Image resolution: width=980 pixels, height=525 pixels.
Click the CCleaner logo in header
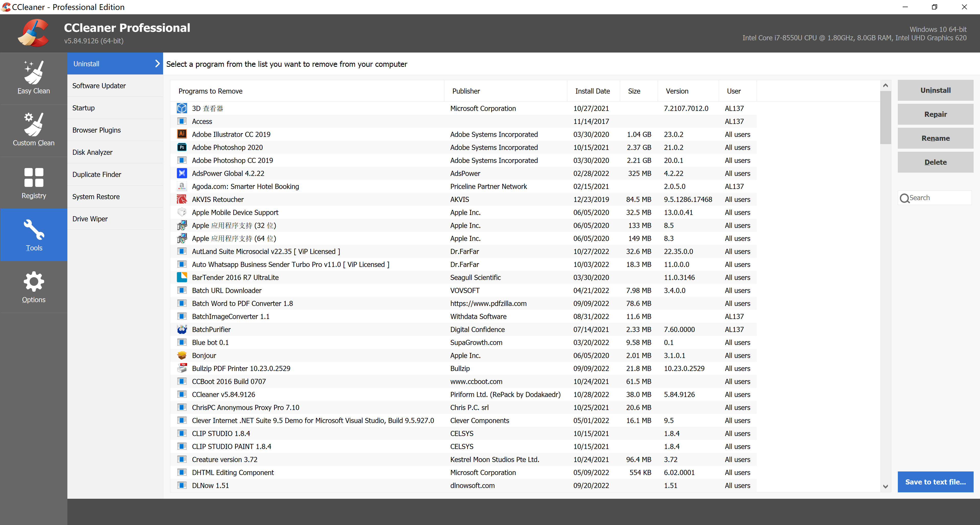coord(33,33)
